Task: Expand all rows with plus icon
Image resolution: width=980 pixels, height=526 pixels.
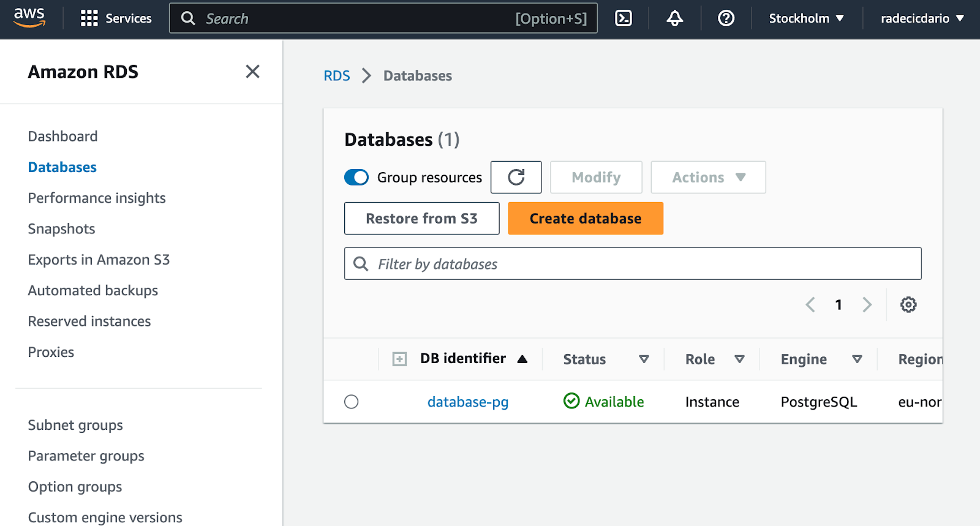Action: 399,359
